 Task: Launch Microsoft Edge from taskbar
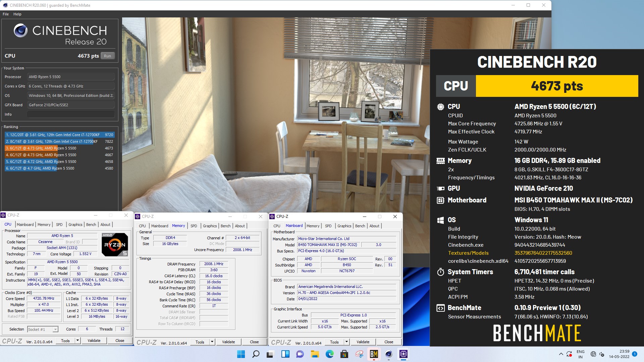(329, 354)
